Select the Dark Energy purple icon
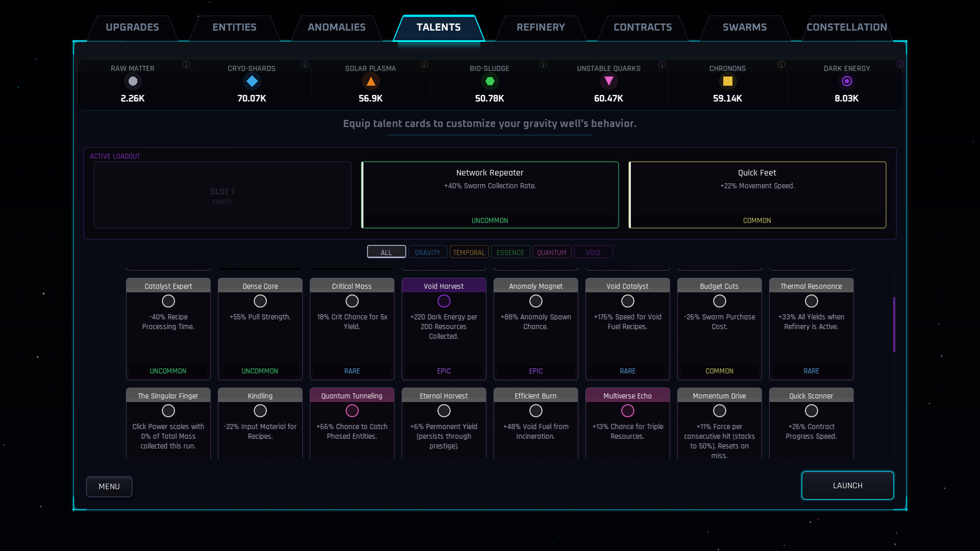This screenshot has width=980, height=551. [847, 81]
